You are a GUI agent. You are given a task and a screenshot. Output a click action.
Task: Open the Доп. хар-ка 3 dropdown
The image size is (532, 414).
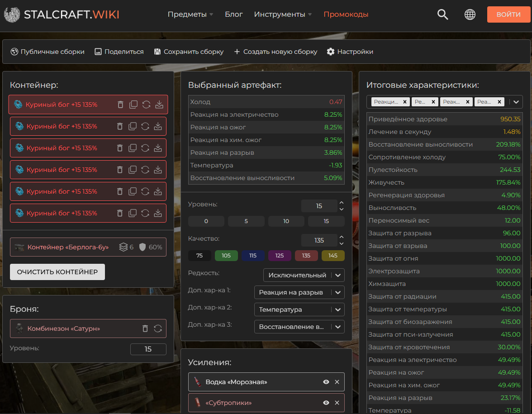click(x=299, y=327)
